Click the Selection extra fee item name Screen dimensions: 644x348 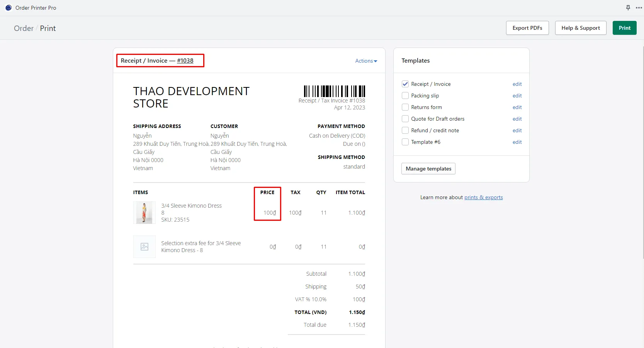coord(201,247)
